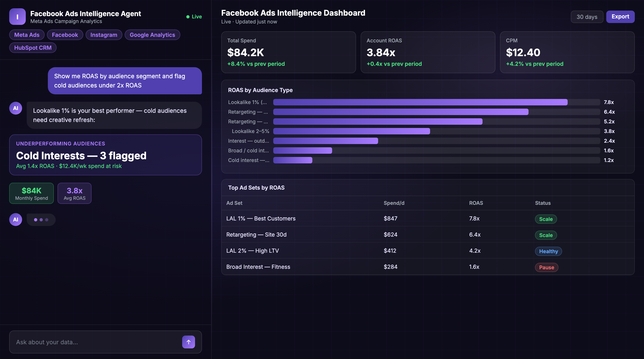Click the Cold interest ROAS bar
Image resolution: width=644 pixels, height=359 pixels.
pyautogui.click(x=293, y=160)
